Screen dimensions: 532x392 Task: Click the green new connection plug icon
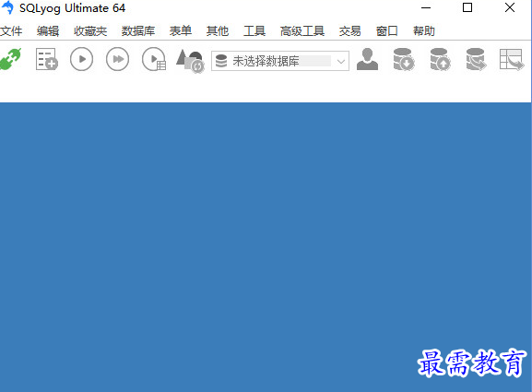(10, 59)
